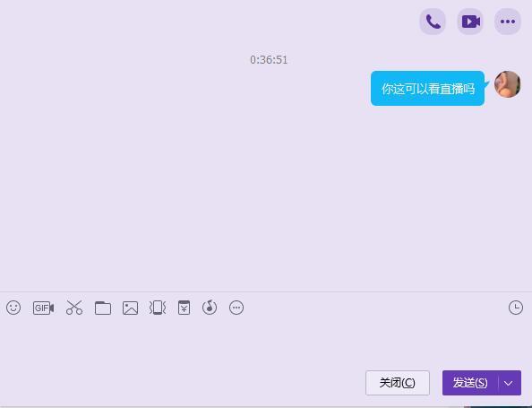Start a video call with the camera icon
Screen dimensions: 532x408
[x=470, y=22]
